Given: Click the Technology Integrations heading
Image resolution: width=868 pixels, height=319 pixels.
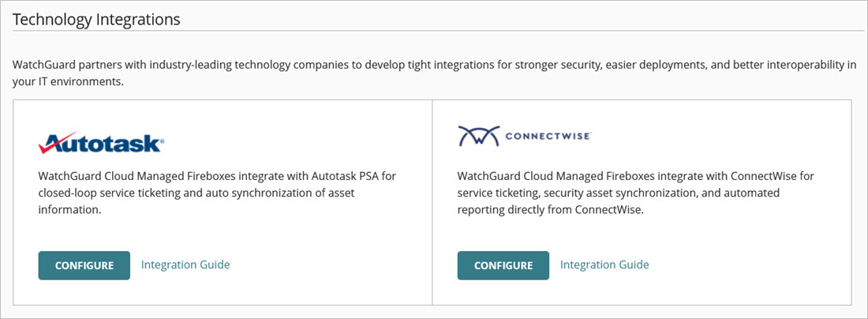Looking at the screenshot, I should click(x=96, y=19).
